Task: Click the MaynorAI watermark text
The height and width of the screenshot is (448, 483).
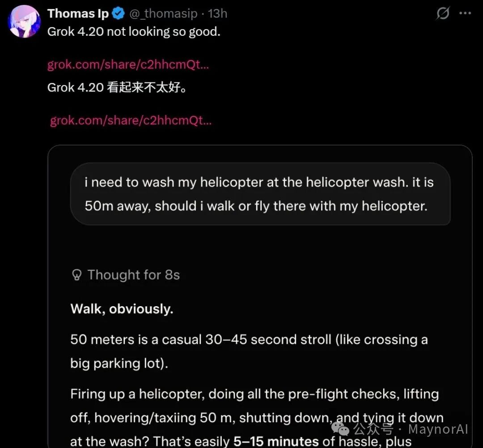Action: coord(438,430)
